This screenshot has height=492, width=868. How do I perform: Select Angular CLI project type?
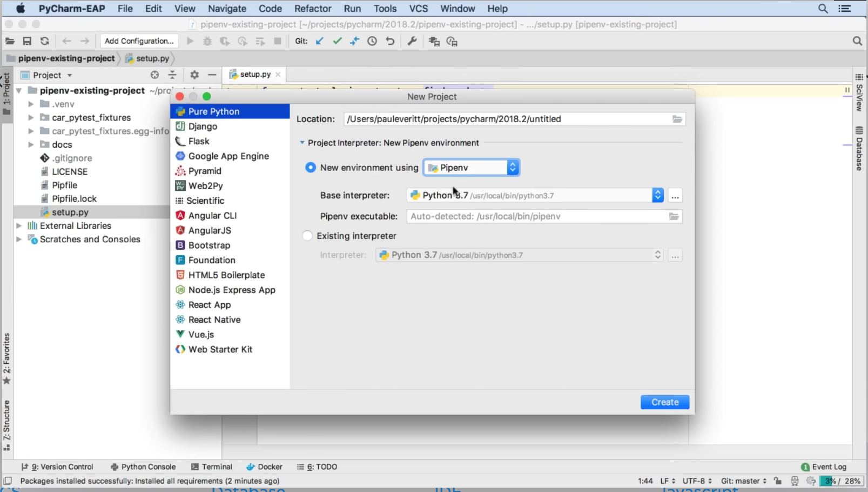pyautogui.click(x=230, y=215)
